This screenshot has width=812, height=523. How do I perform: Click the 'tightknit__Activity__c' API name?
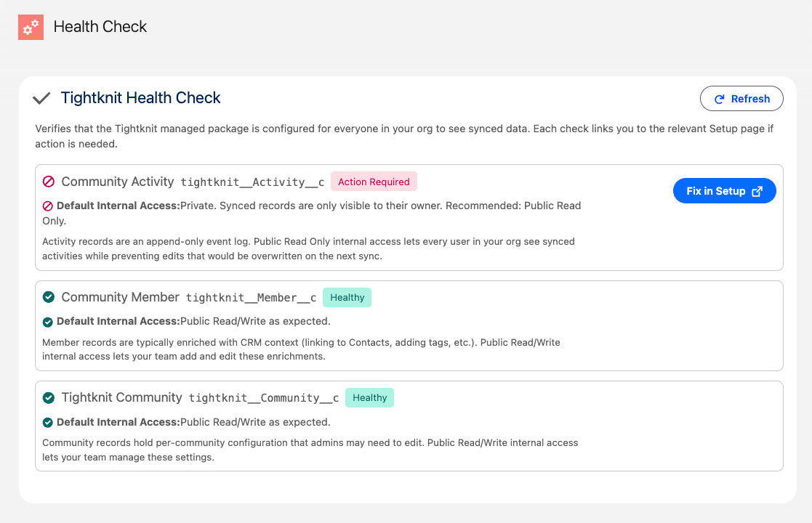tap(252, 182)
